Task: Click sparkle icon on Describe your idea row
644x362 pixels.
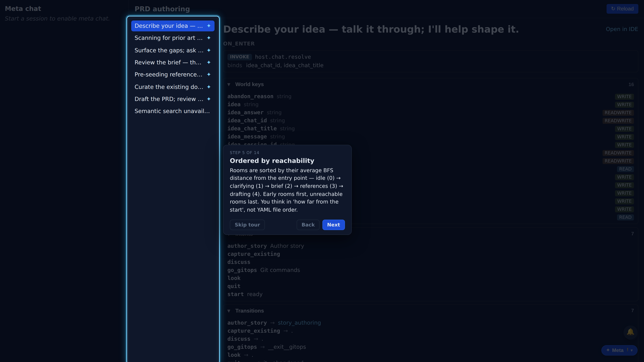Action: 209,26
